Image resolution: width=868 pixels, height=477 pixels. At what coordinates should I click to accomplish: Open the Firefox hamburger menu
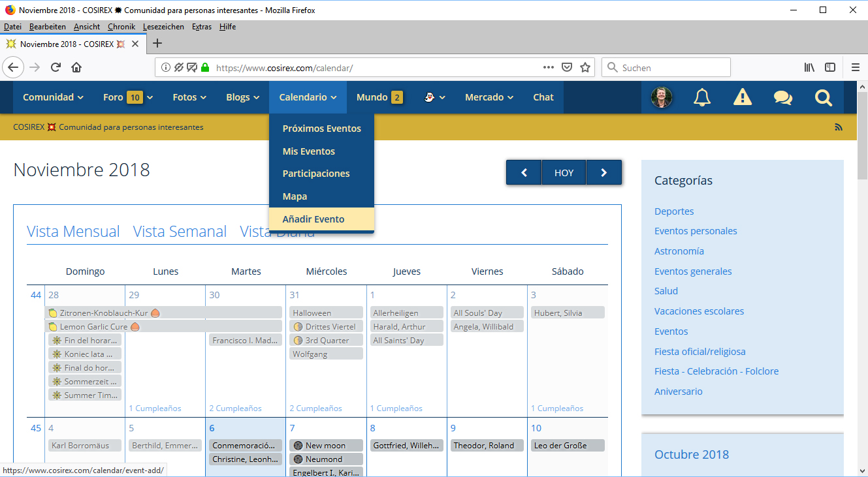pyautogui.click(x=856, y=67)
